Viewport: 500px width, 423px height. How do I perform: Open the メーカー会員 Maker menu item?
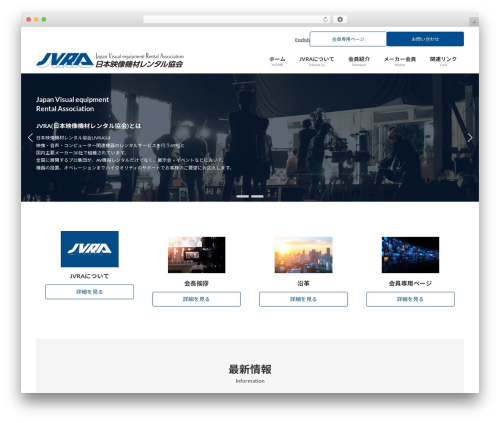(400, 61)
